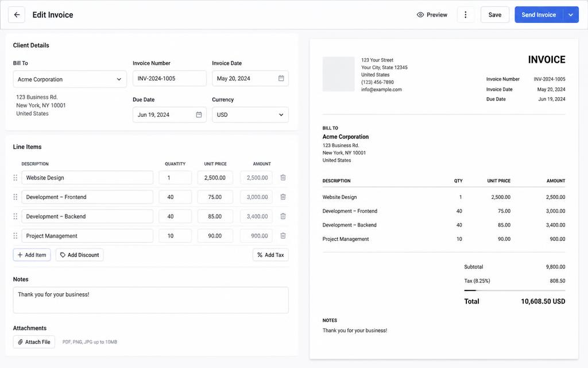Edit the Development – Frontend description field
This screenshot has width=588, height=368.
click(87, 197)
